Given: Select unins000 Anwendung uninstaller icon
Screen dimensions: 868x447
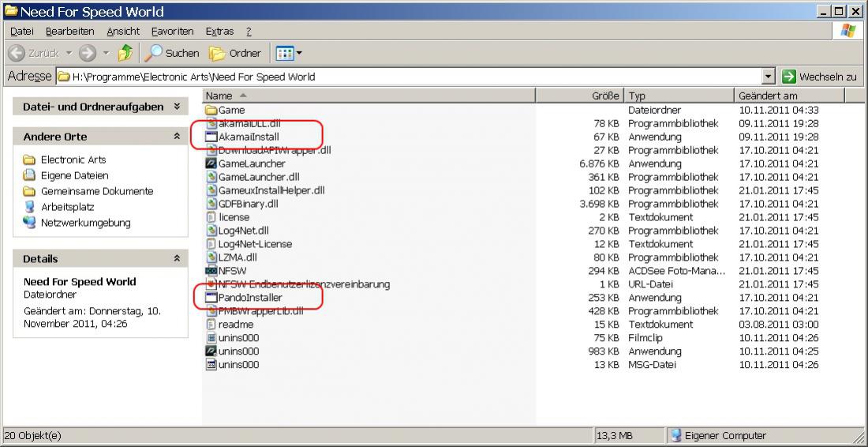Looking at the screenshot, I should [x=211, y=351].
